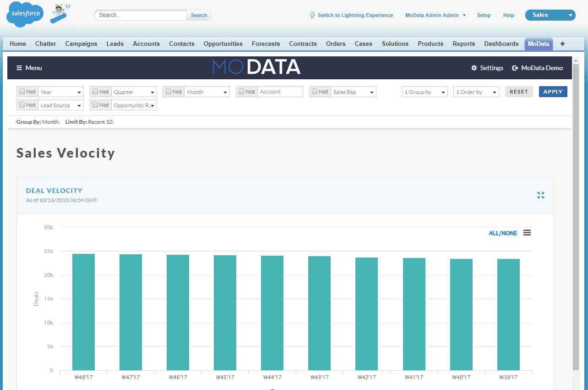
Task: Open the Setup link
Action: (484, 15)
